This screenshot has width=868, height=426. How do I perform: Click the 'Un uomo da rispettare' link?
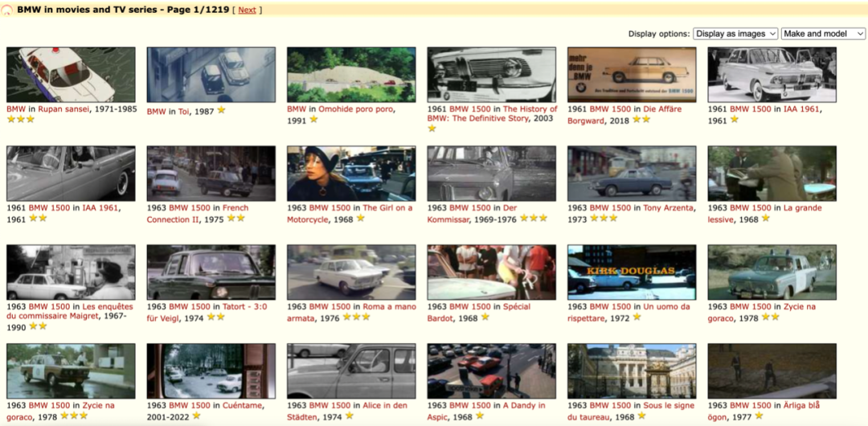[x=628, y=312]
